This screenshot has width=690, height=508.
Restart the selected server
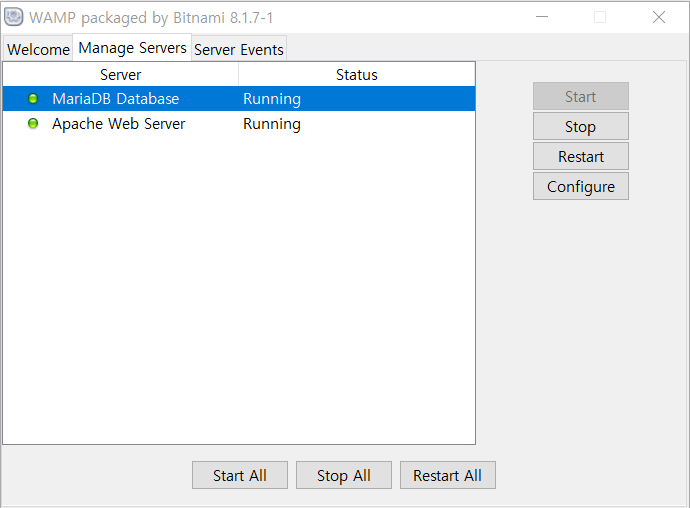click(581, 156)
